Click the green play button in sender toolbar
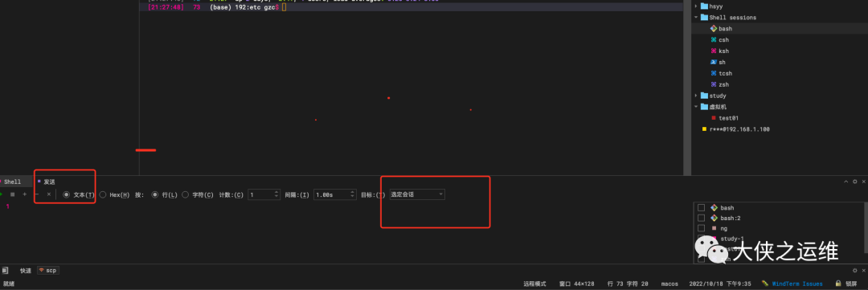 [2, 194]
